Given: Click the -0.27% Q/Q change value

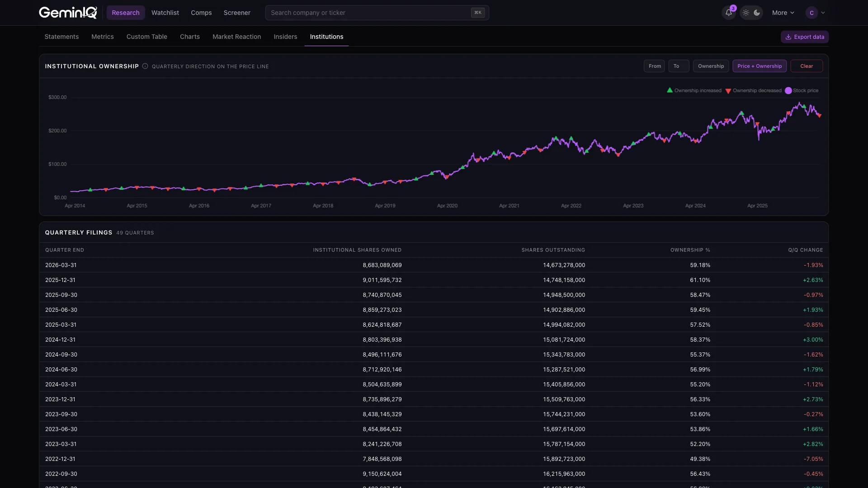Looking at the screenshot, I should (x=813, y=414).
